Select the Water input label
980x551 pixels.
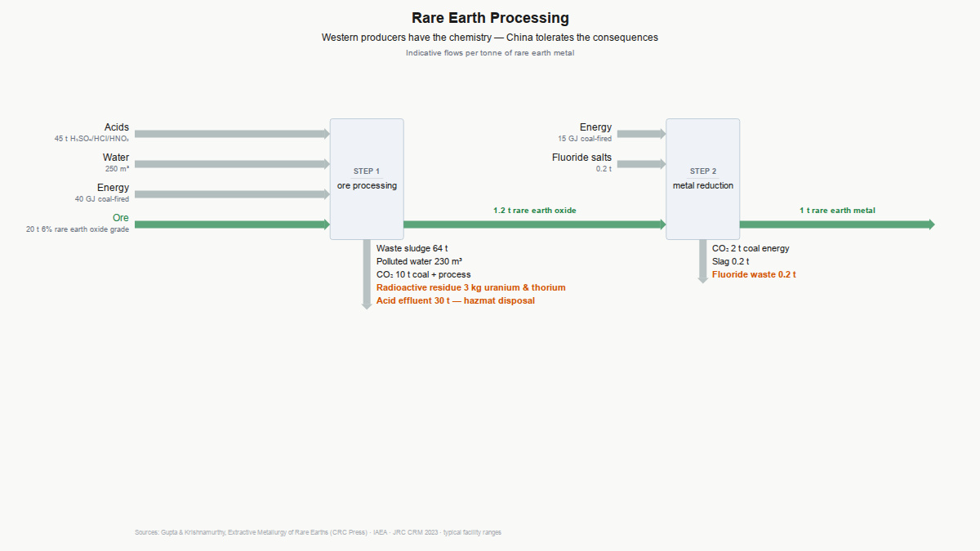(x=115, y=158)
